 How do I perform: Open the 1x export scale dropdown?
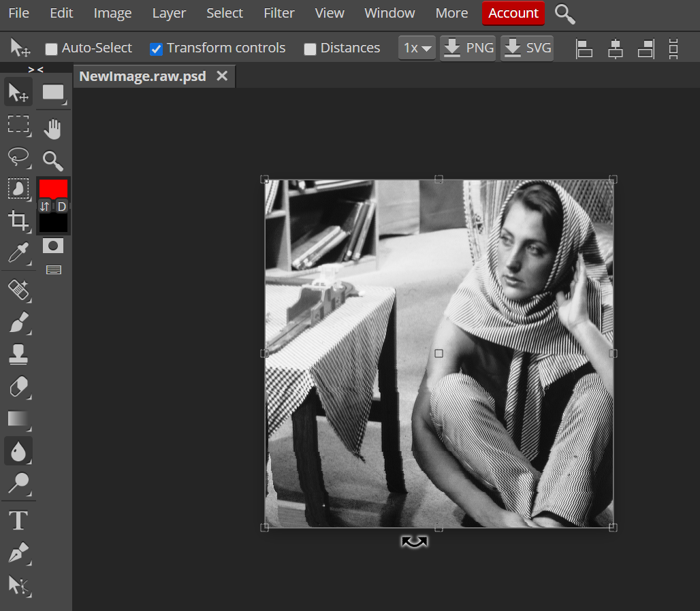[417, 48]
